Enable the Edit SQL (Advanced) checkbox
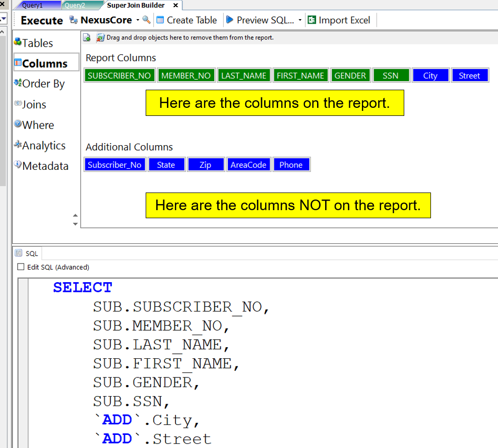498x448 pixels. [21, 267]
